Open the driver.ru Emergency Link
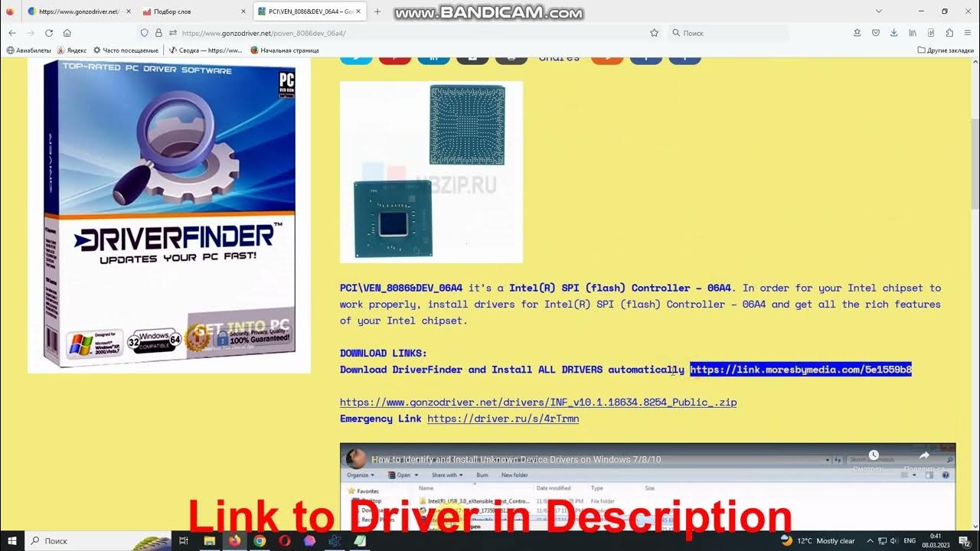Screen dimensions: 980x551 (503, 419)
